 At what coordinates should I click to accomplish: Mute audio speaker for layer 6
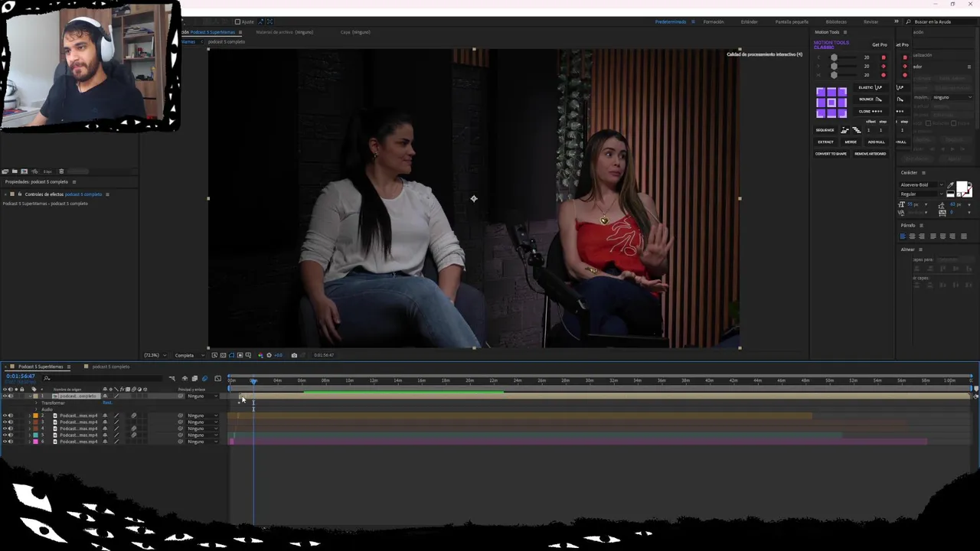click(11, 442)
